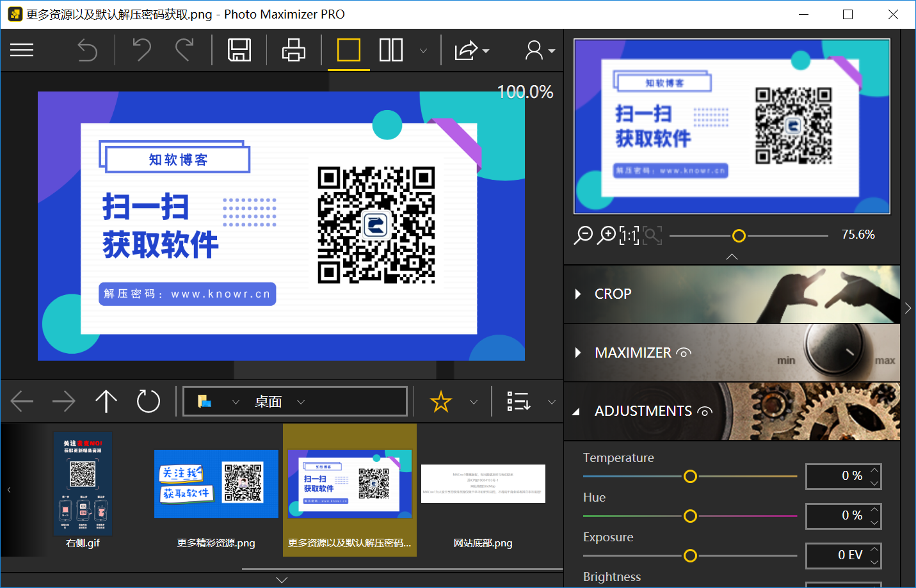Open the favorites dropdown arrow

474,402
